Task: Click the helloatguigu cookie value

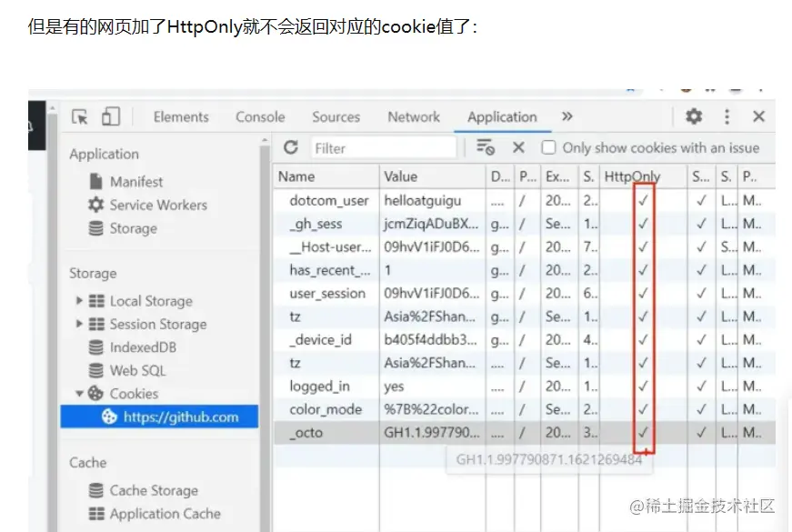Action: click(422, 201)
